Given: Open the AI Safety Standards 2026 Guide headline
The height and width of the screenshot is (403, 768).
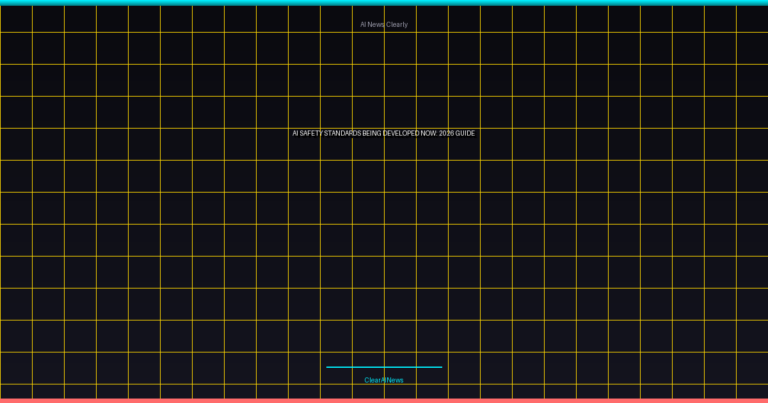Looking at the screenshot, I should pos(384,133).
